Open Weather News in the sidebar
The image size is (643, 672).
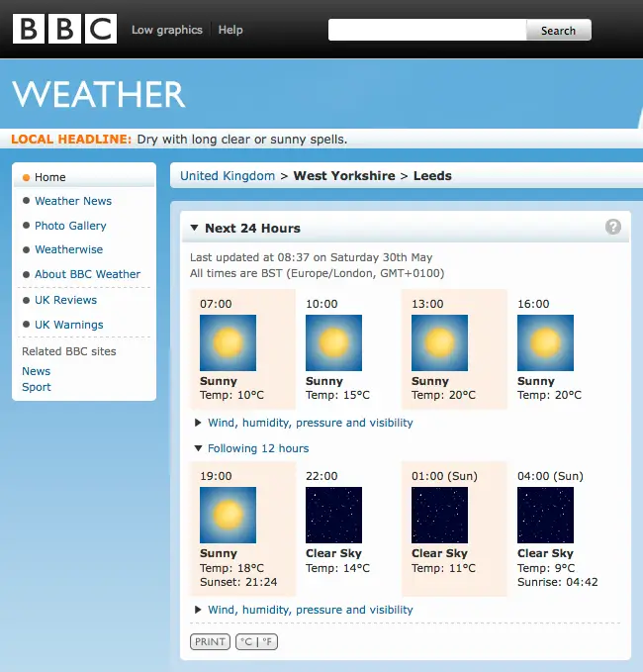pos(73,201)
